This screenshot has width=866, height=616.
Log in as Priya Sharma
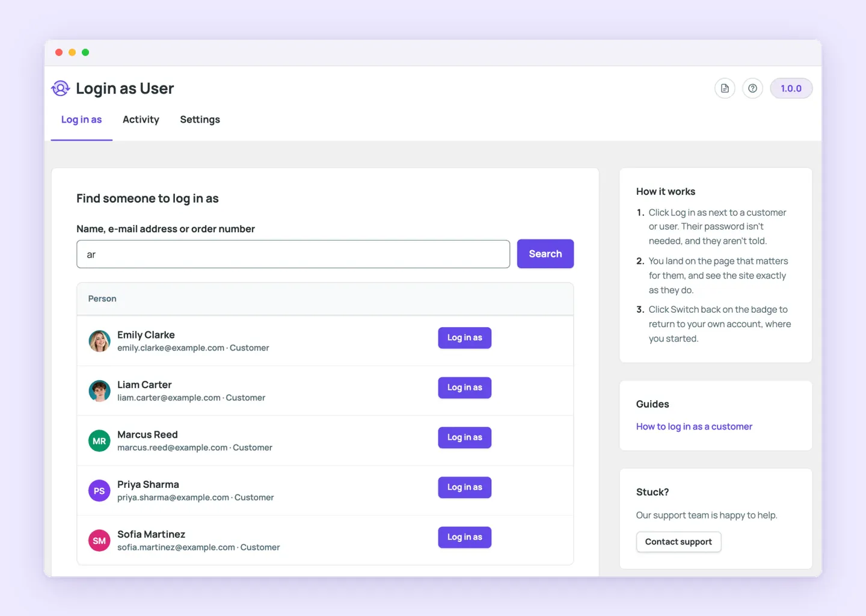click(x=464, y=487)
